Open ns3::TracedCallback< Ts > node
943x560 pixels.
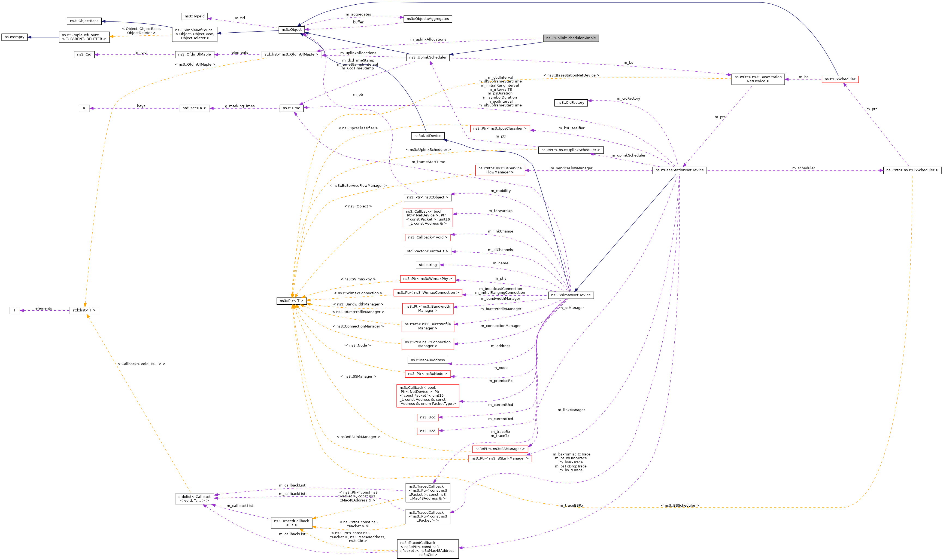[292, 524]
